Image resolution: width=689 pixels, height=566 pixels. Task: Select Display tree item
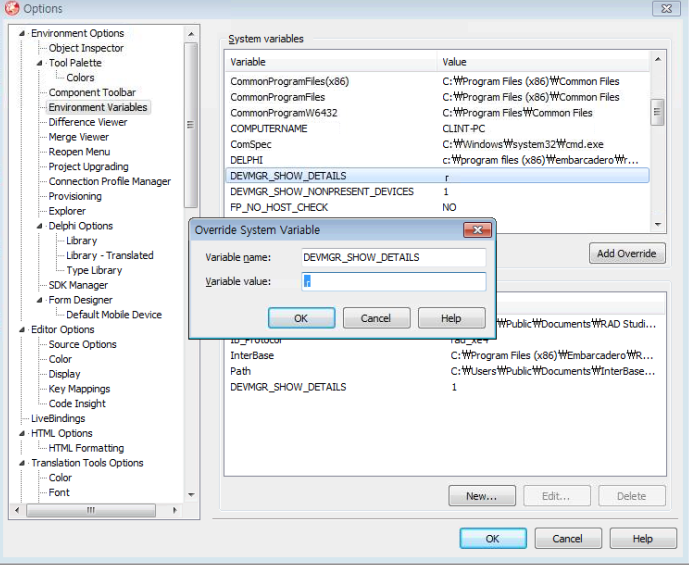[64, 374]
